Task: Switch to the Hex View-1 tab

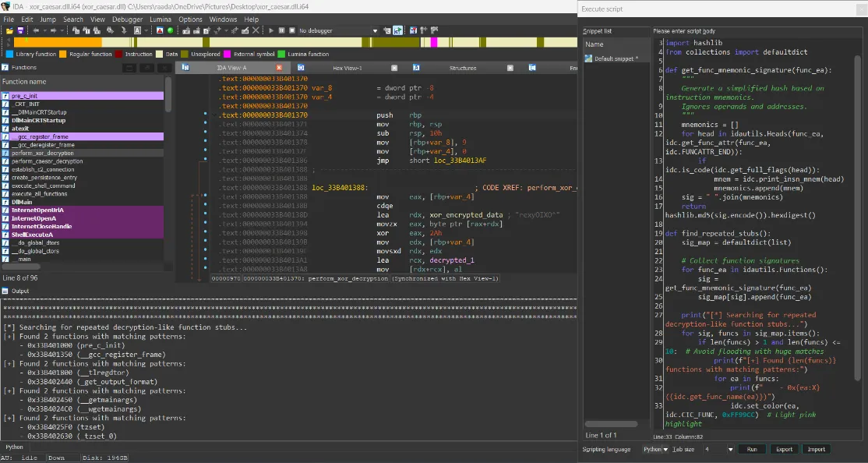Action: point(347,68)
